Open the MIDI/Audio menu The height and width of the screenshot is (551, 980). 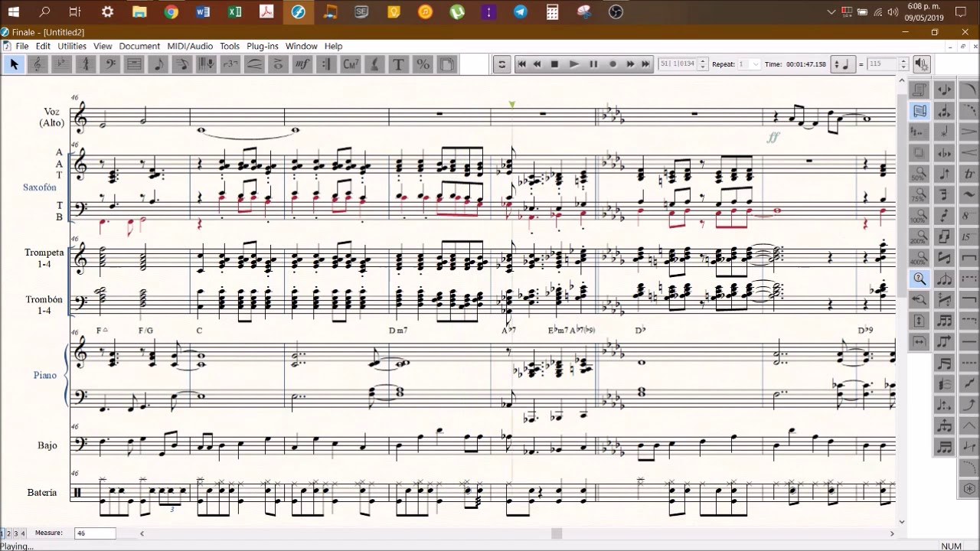(x=190, y=46)
